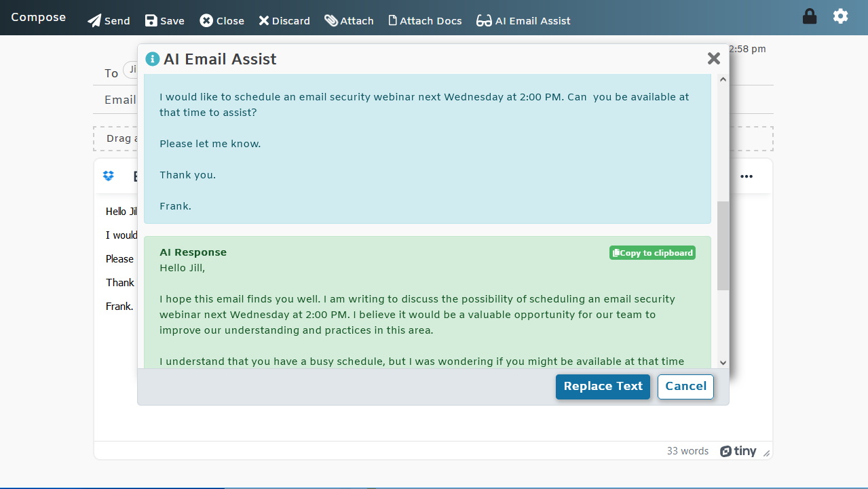Click the Compose heading at top left
Screen dimensions: 868x489
tap(38, 17)
